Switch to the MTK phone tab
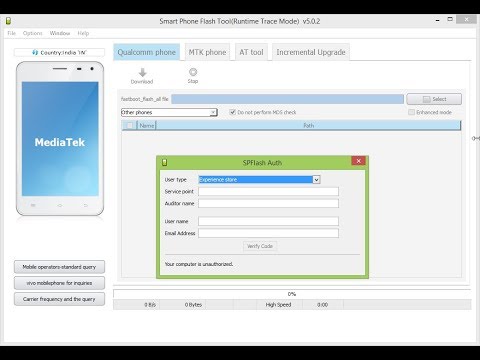Screen dimensions: 480x360 pyautogui.click(x=207, y=52)
